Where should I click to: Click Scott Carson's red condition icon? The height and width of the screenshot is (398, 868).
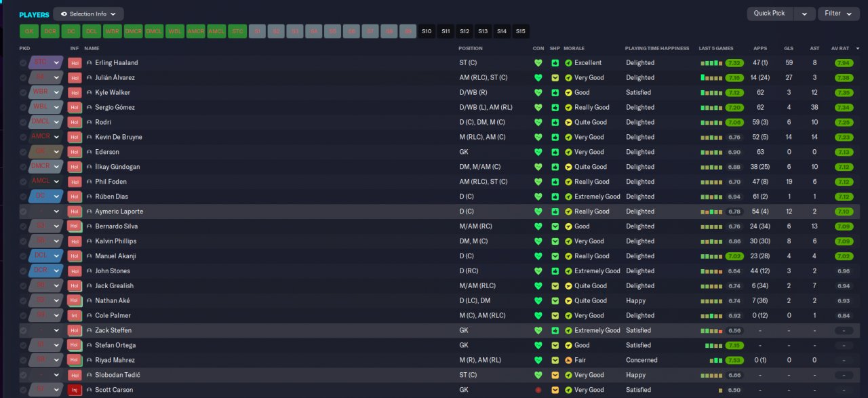538,390
